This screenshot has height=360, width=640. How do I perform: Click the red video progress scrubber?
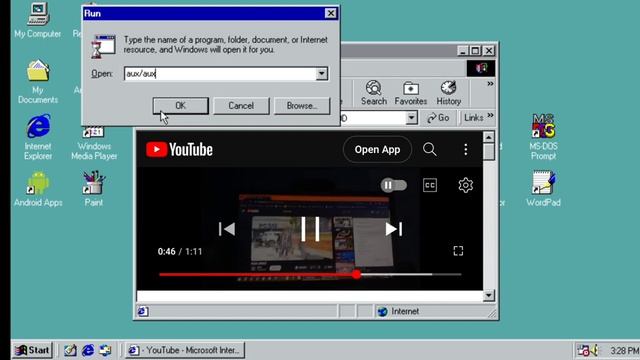point(357,275)
